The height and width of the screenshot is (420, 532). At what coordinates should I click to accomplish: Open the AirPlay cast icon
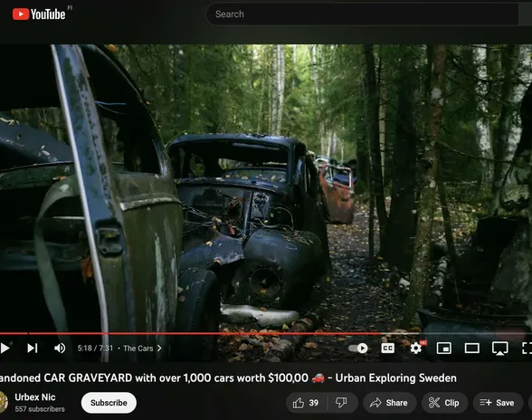tap(499, 348)
